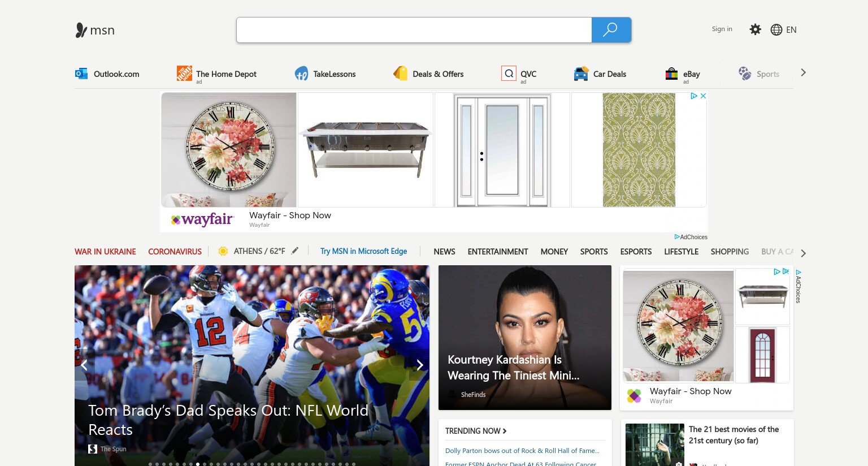
Task: Open the TakeLessons shortcut icon
Action: pyautogui.click(x=302, y=74)
